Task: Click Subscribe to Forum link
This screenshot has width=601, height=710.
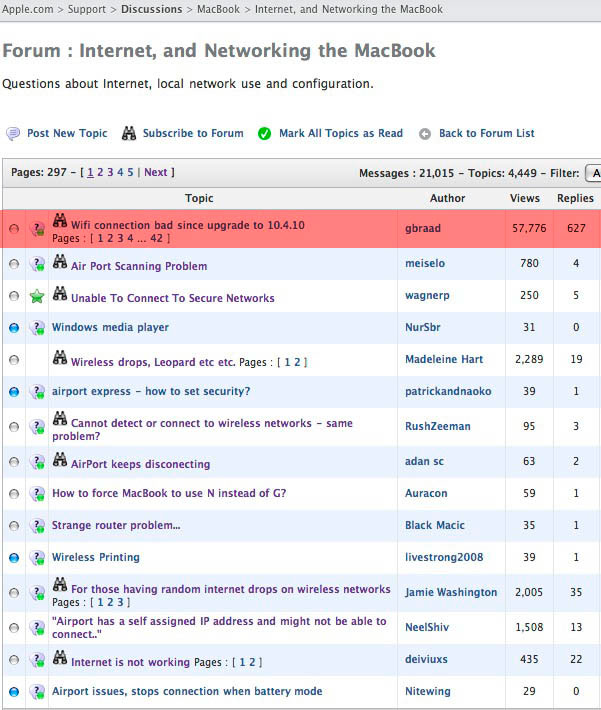Action: click(x=193, y=133)
